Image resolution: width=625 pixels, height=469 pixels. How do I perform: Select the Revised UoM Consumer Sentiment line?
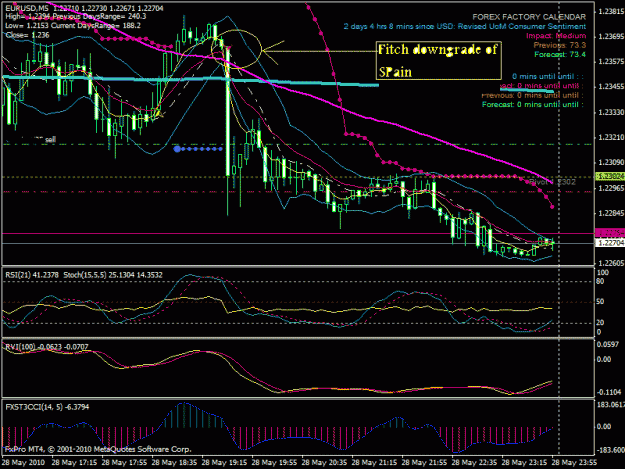(465, 26)
